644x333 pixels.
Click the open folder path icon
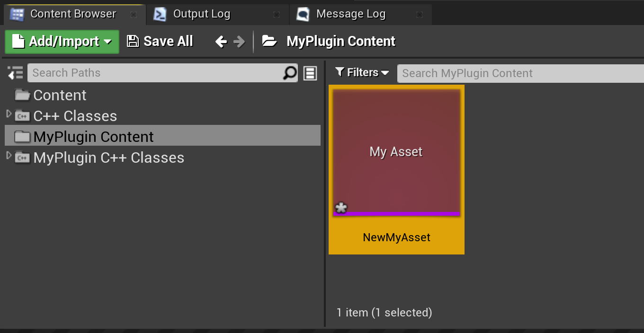[269, 41]
